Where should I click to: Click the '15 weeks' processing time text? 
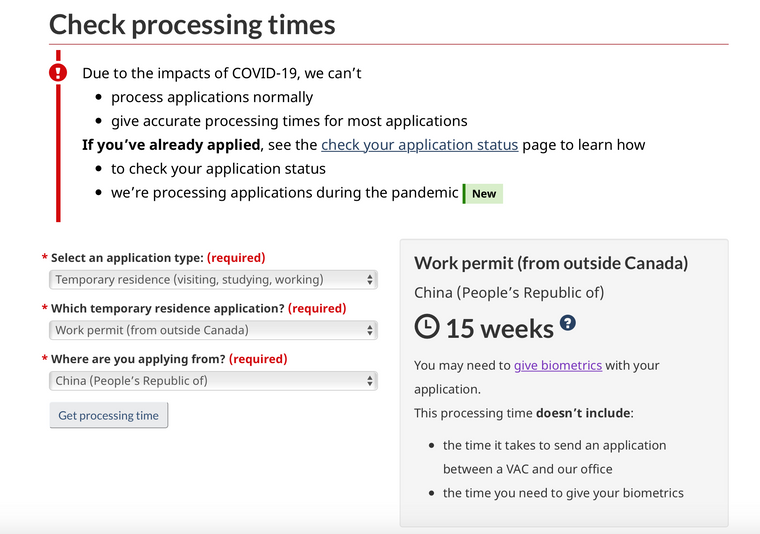(x=500, y=329)
